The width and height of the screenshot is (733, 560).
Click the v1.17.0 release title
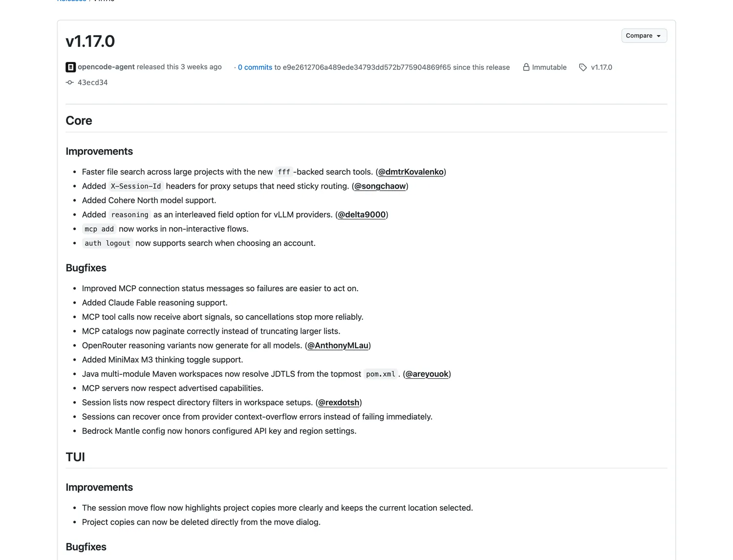point(90,41)
